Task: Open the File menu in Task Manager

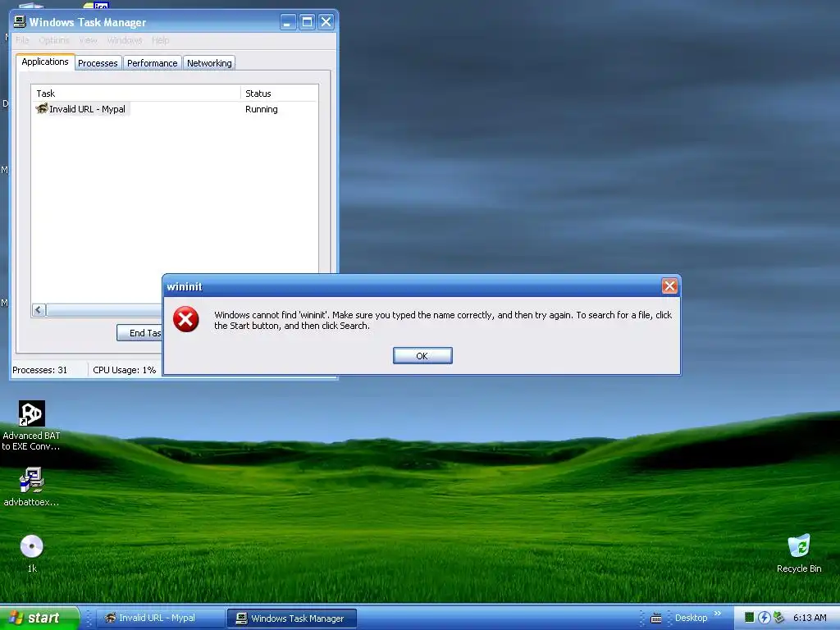Action: [x=22, y=40]
